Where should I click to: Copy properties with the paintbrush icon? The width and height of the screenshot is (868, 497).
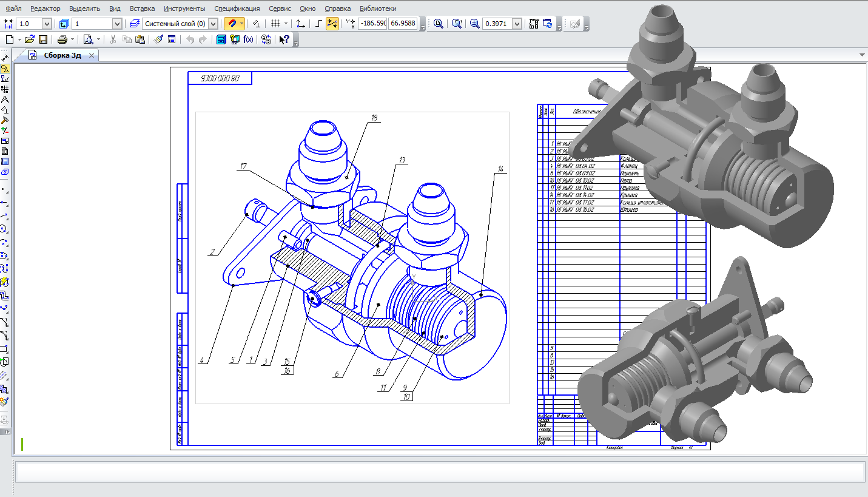pos(158,39)
